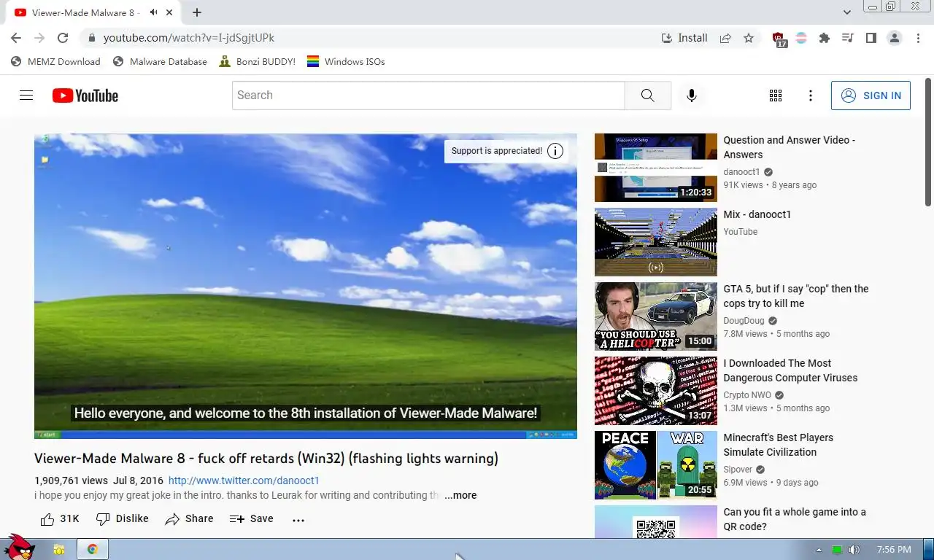
Task: Start voice search with the microphone
Action: coord(692,96)
